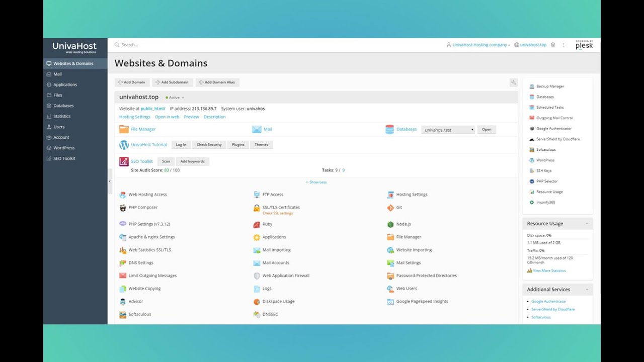Collapse options with Show Less
Image resolution: width=644 pixels, height=362 pixels.
click(316, 182)
